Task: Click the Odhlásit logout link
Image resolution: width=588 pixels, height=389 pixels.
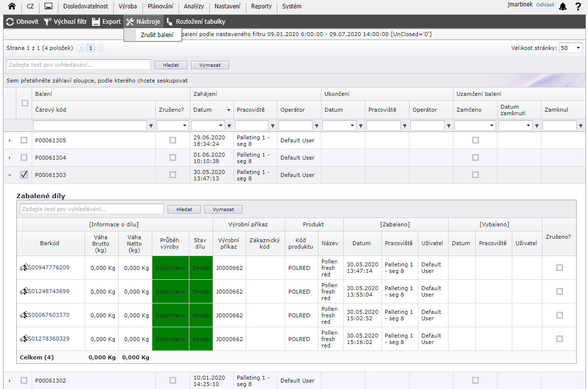Action: 545,5
